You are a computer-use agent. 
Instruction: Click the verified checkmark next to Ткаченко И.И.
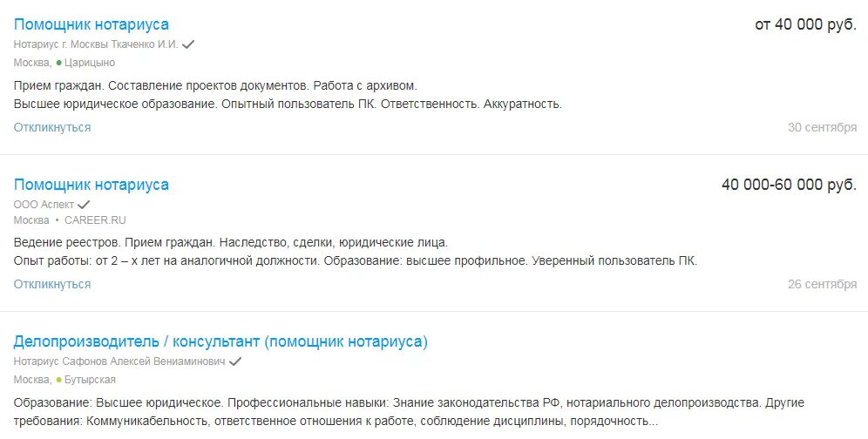click(188, 44)
